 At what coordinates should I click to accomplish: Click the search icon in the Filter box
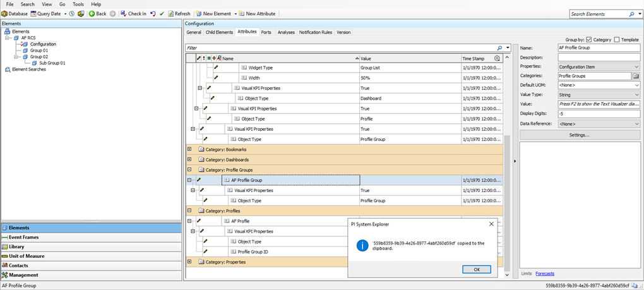(499, 47)
